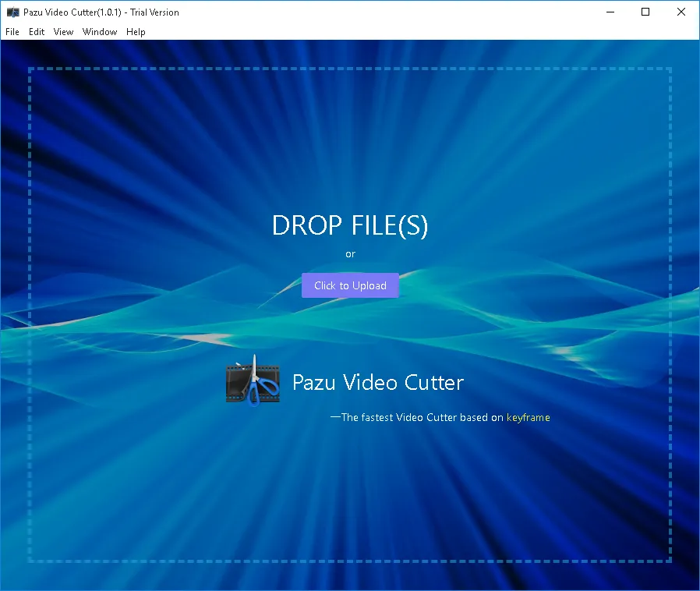Open the File menu

click(12, 32)
